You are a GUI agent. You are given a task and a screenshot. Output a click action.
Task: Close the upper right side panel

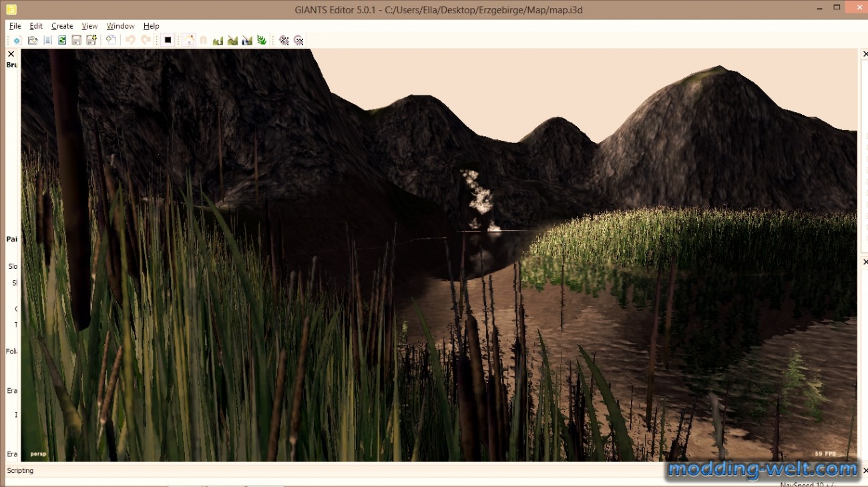[x=865, y=54]
